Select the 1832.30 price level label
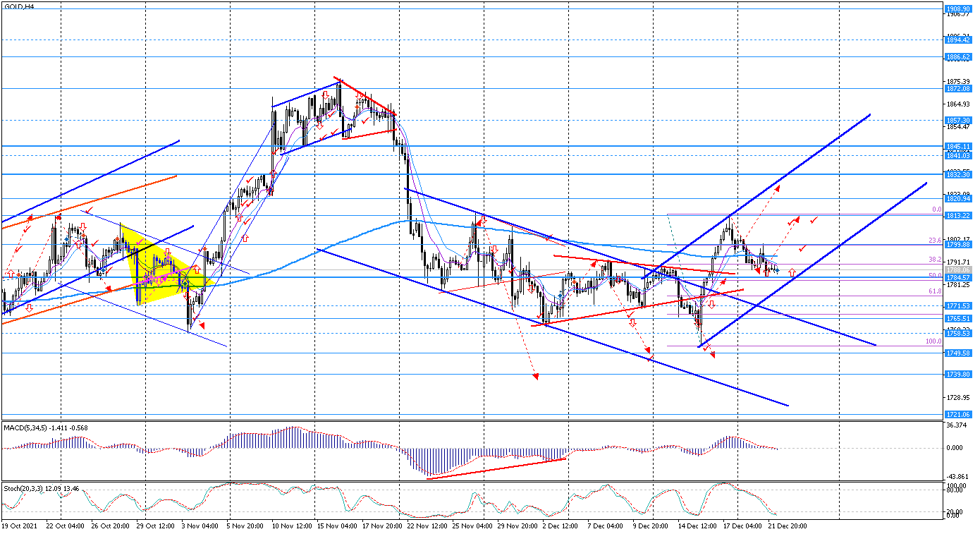The height and width of the screenshot is (534, 980). 958,174
